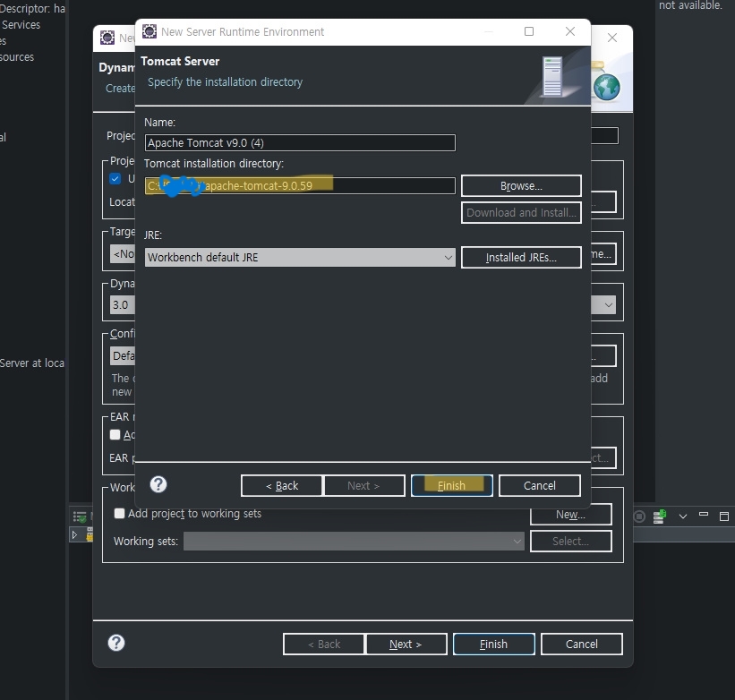Viewport: 735px width, 700px height.
Task: Click the globe web project banner icon
Action: 607,87
